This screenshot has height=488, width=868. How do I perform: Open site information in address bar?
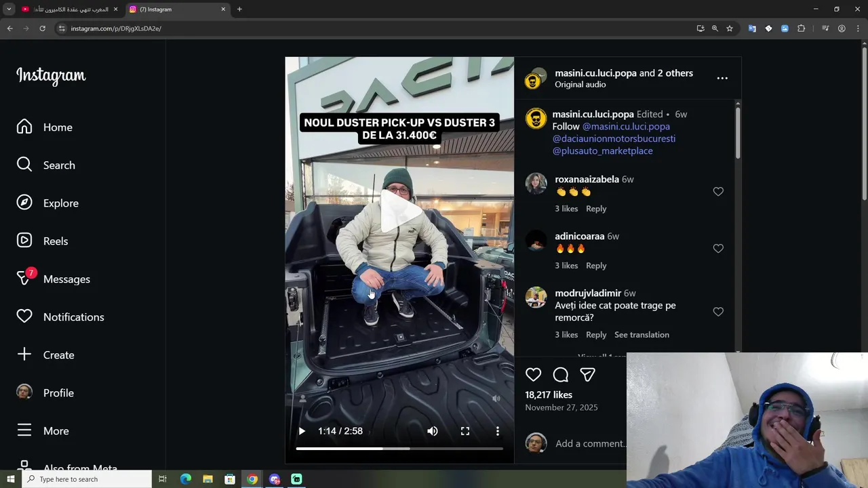pos(61,28)
